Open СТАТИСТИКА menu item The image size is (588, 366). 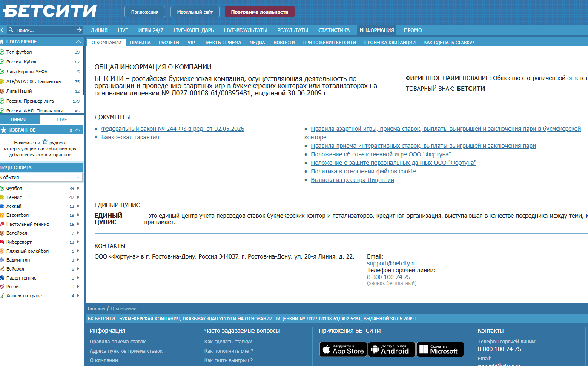tap(334, 30)
